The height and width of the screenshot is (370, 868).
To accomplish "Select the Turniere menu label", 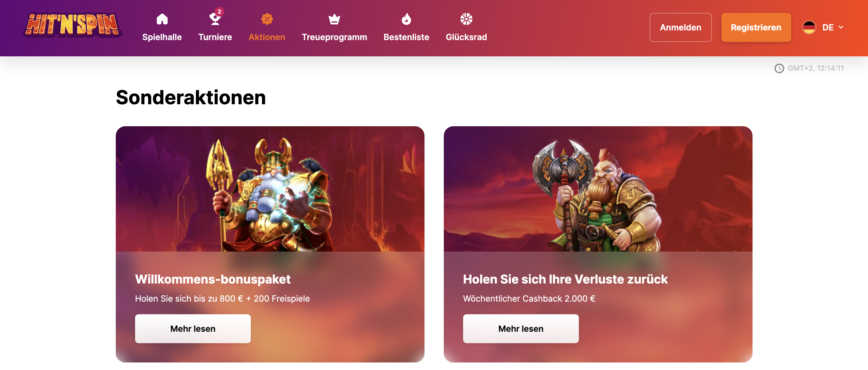I will 215,37.
